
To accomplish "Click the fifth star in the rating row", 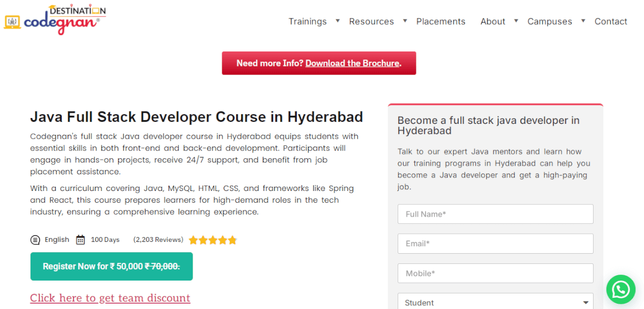I will [x=232, y=240].
